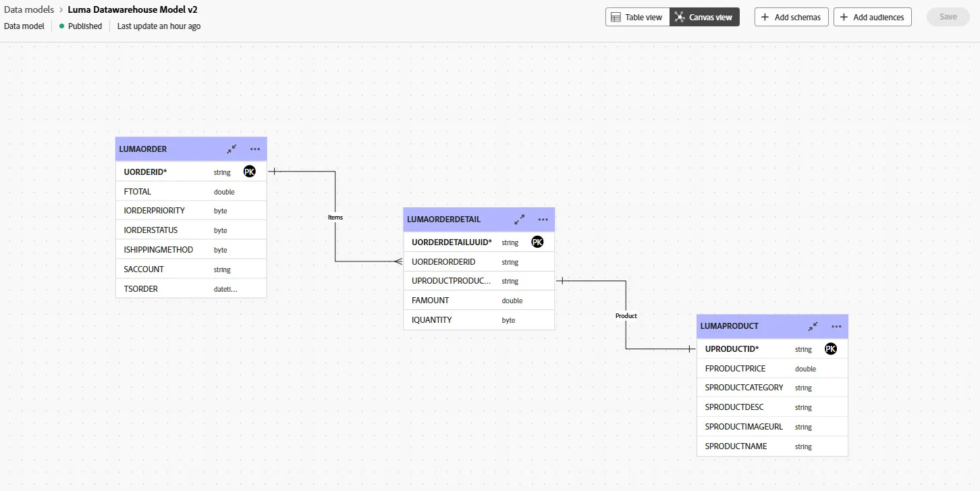Switch to Table view
The height and width of the screenshot is (491, 980).
(637, 17)
